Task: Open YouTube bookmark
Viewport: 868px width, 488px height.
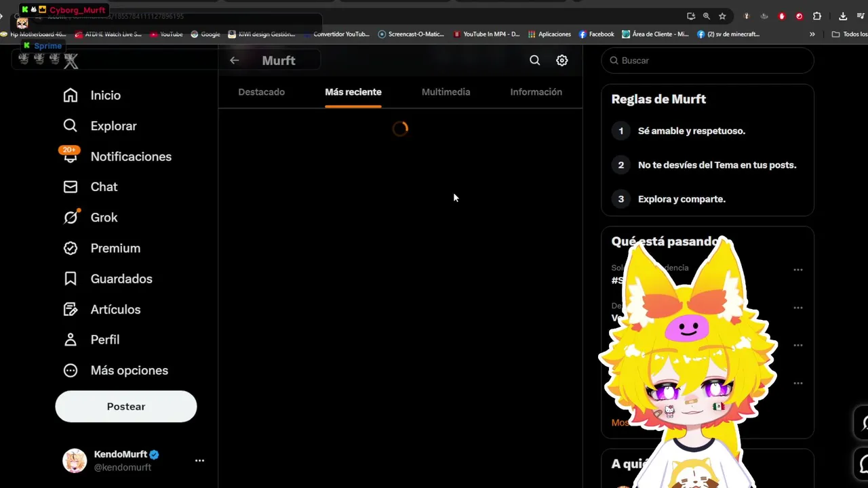Action: [x=167, y=34]
